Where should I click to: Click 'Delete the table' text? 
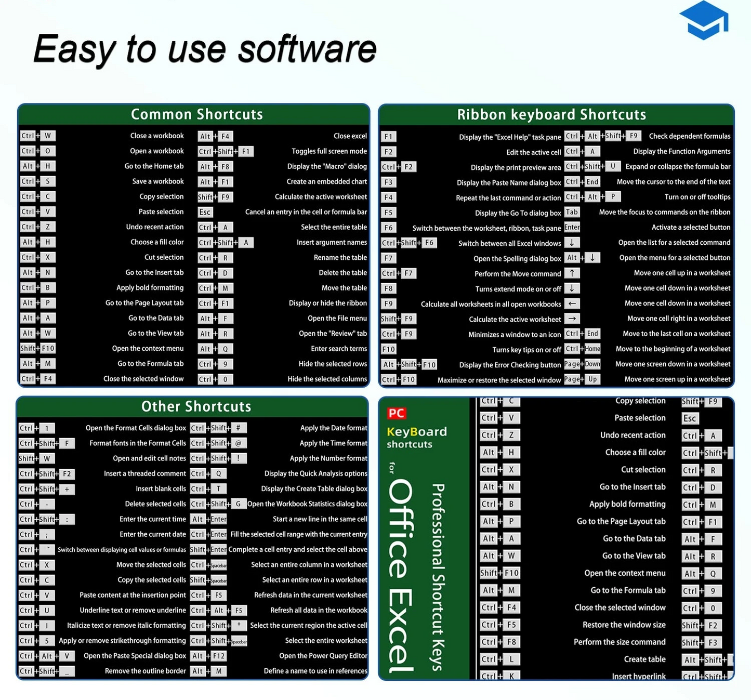point(343,272)
